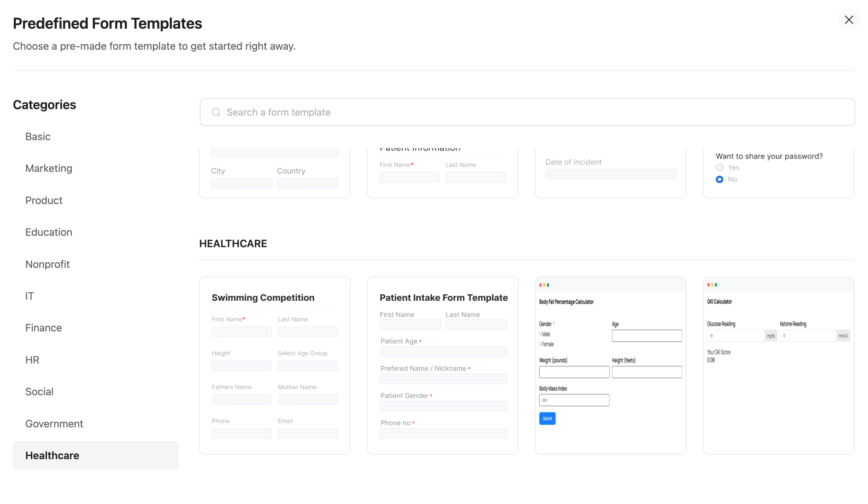The image size is (868, 504).
Task: Switch to the Finance category
Action: [x=43, y=328]
